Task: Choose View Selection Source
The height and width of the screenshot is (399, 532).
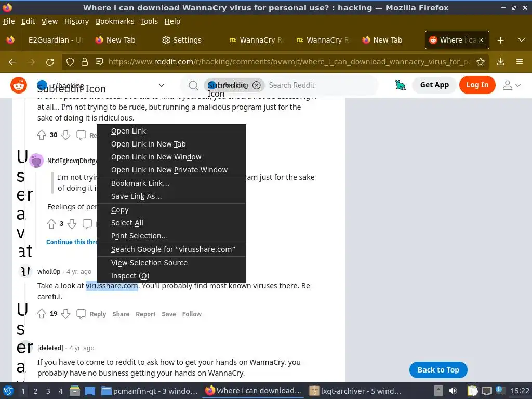Action: [x=171, y=263]
